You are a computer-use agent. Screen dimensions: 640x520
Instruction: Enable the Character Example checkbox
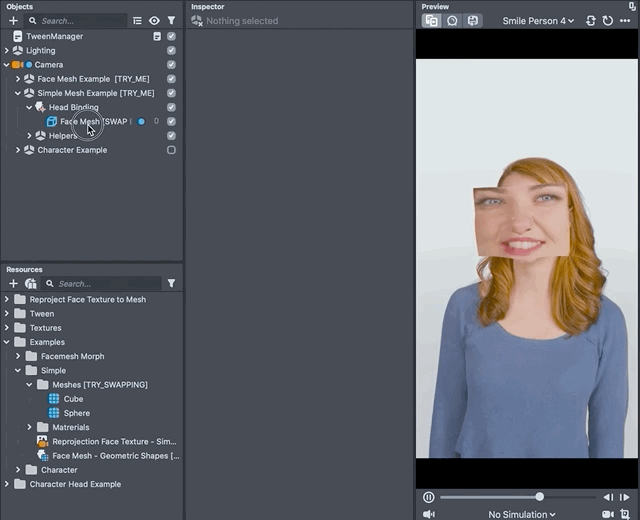click(x=171, y=150)
